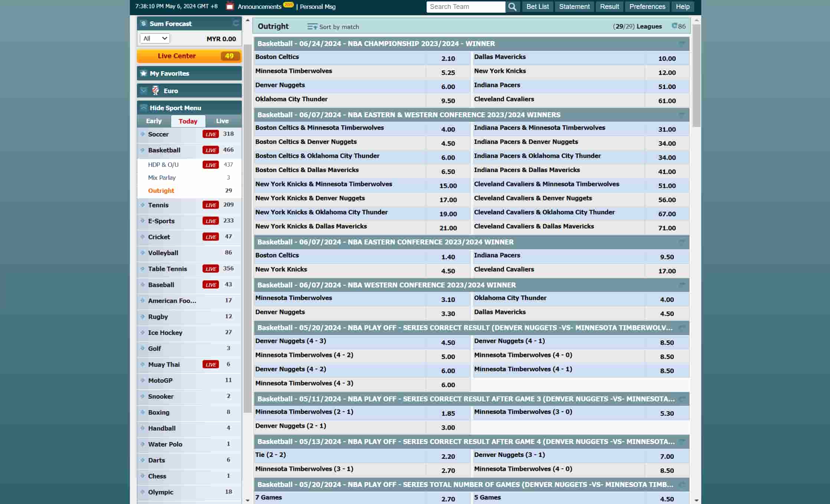Image resolution: width=830 pixels, height=504 pixels.
Task: Click the Table Tennis LIVE badge
Action: [x=211, y=269]
